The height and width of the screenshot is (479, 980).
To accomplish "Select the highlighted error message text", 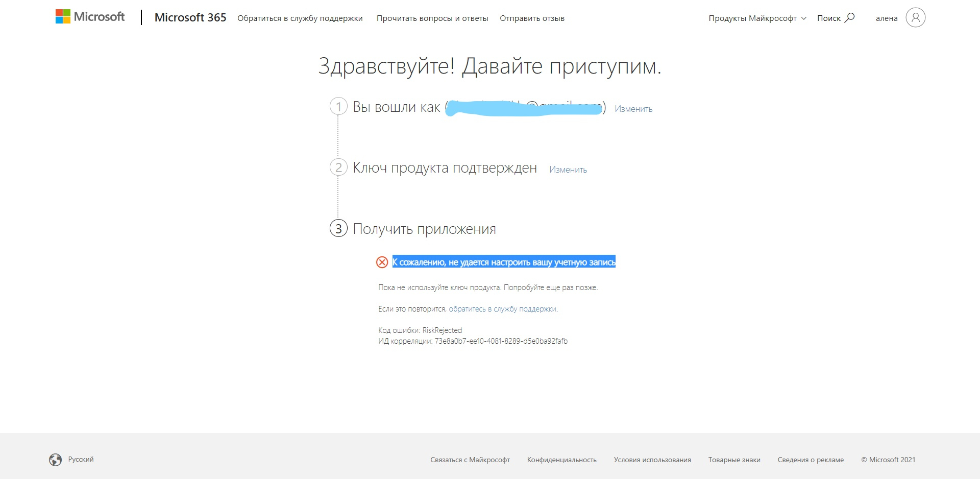I will pos(504,262).
